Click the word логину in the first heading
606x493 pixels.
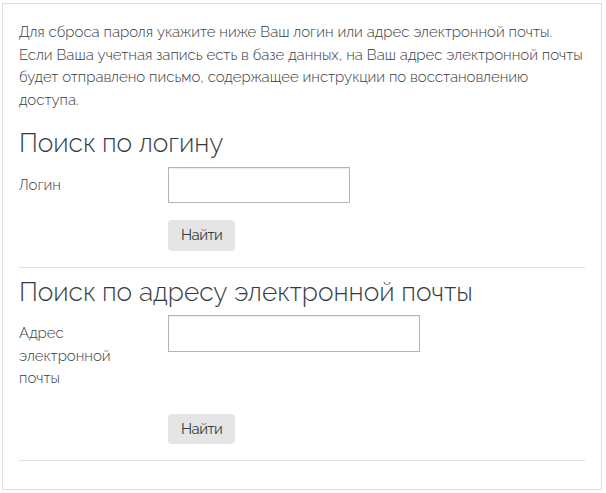pos(181,144)
